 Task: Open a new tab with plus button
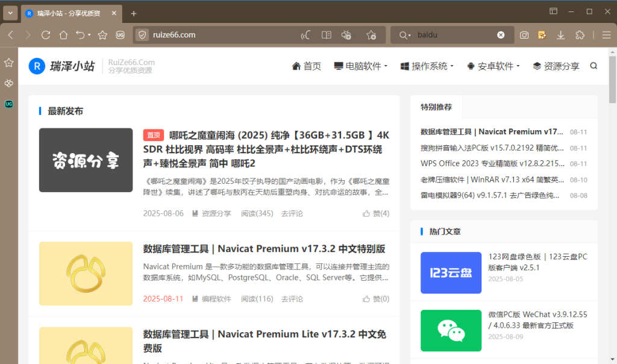coord(134,14)
